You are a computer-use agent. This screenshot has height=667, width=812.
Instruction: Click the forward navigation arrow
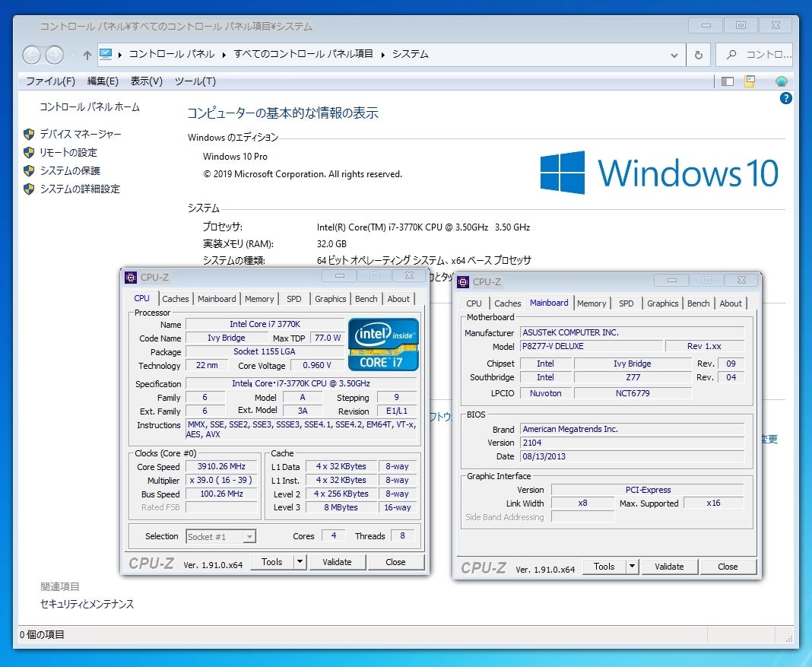[x=55, y=54]
